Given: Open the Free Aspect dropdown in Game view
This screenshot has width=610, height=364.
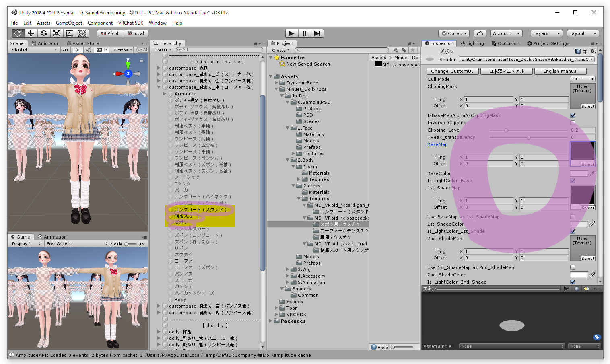Looking at the screenshot, I should (76, 244).
